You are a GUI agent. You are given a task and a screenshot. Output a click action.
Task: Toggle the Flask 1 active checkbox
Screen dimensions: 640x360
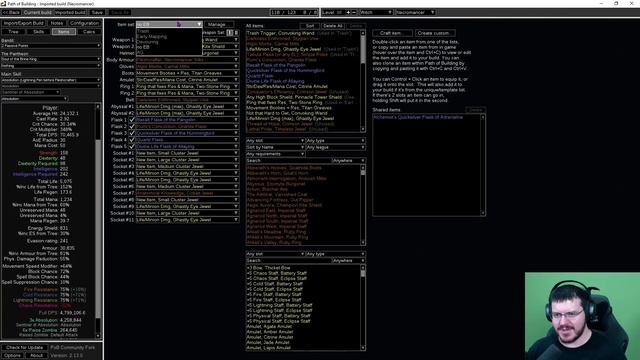[x=131, y=120]
